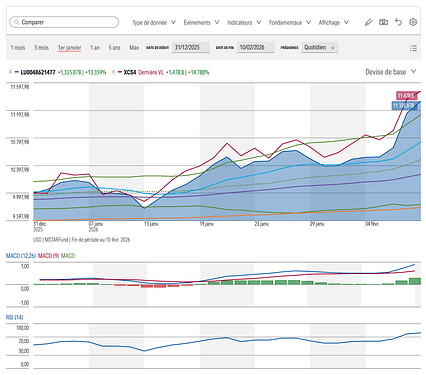
Task: Click the +13,359% performance value
Action: (96, 72)
